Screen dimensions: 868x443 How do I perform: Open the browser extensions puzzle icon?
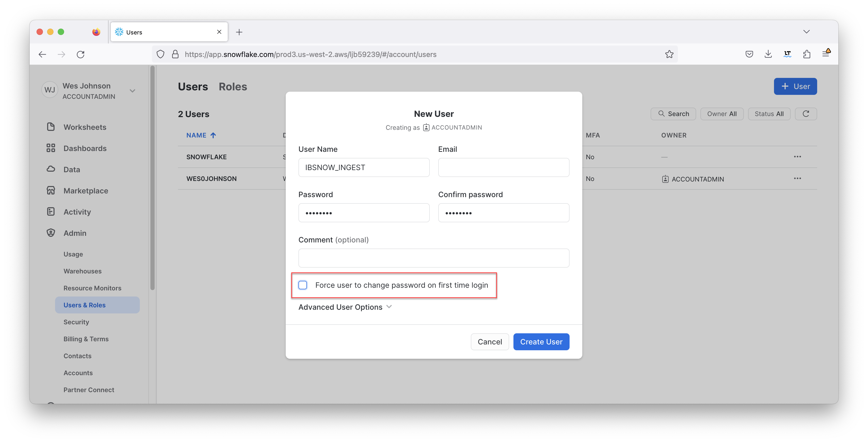807,54
